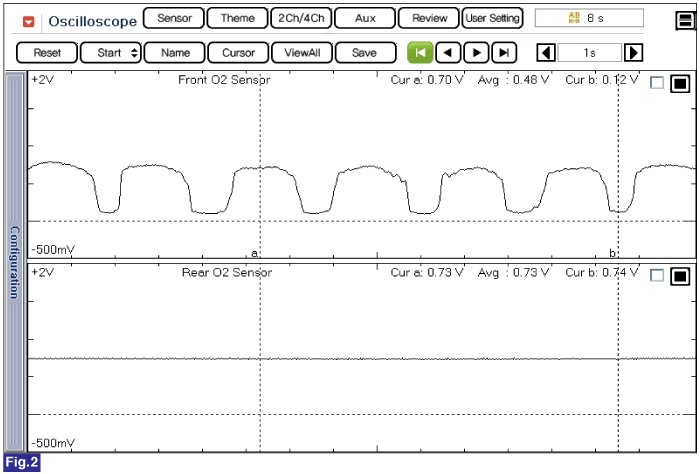Jump to first frame with green skip-back button

(x=420, y=53)
